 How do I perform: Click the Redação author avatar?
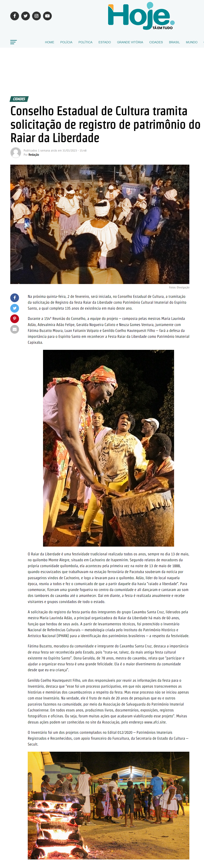(16, 153)
